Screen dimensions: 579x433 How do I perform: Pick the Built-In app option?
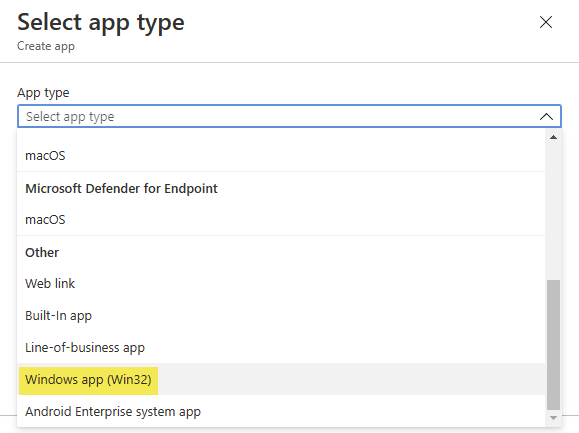[x=281, y=316]
